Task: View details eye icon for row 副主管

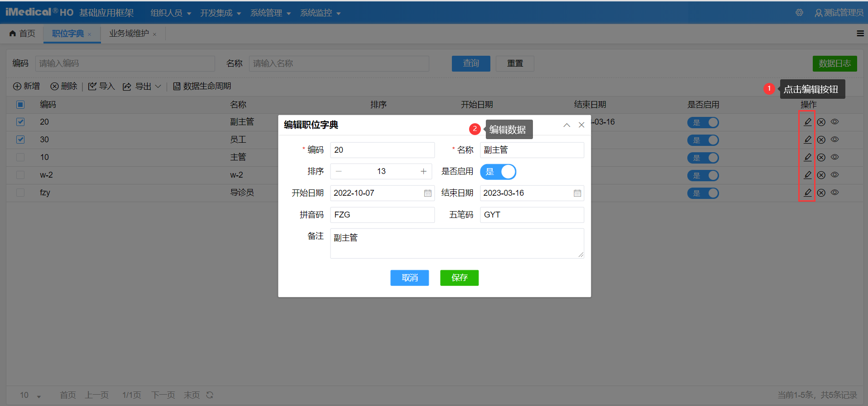Action: 835,121
